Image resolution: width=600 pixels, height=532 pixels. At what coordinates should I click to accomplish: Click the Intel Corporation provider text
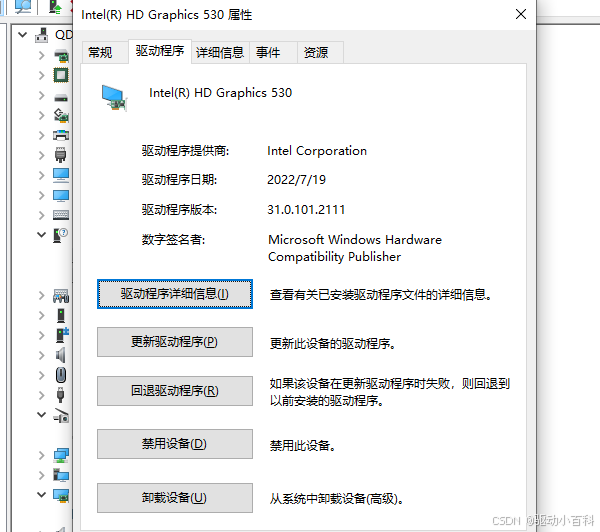[x=317, y=151]
